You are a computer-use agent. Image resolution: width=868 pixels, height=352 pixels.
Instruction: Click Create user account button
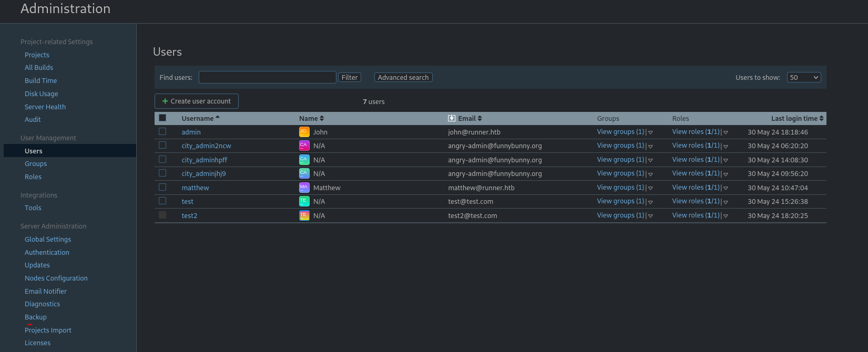pos(197,101)
